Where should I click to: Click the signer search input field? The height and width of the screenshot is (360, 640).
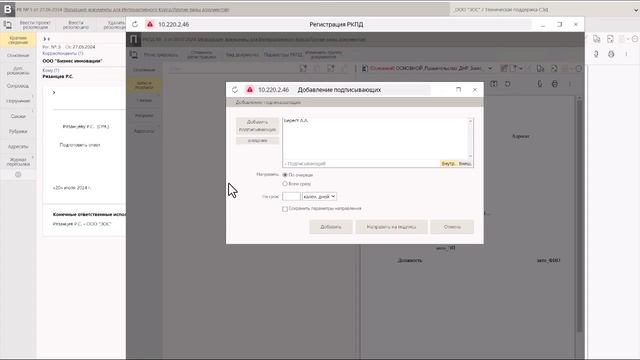[361, 164]
